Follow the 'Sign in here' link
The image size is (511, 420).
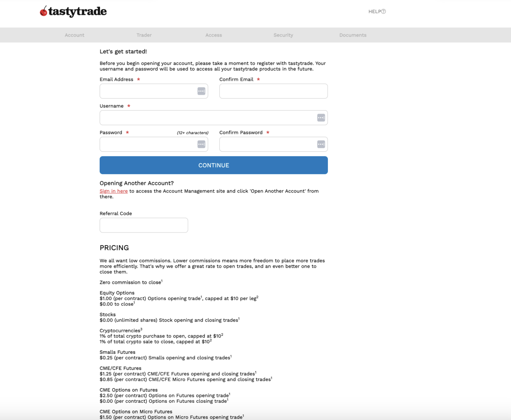tap(114, 191)
